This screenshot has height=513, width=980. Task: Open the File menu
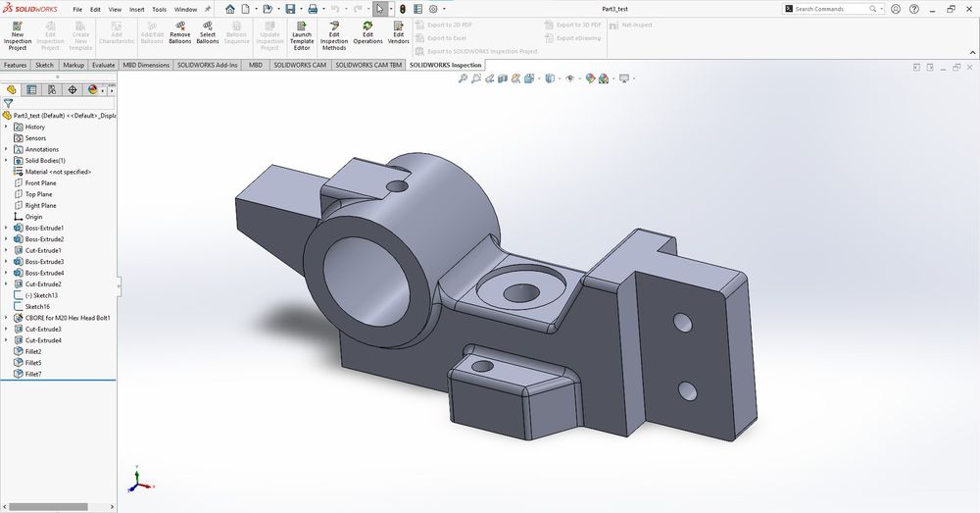77,10
